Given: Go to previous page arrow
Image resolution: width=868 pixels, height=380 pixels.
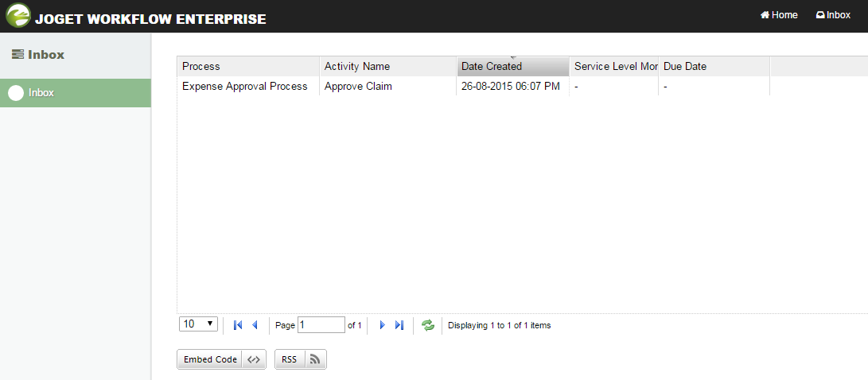Looking at the screenshot, I should [x=255, y=325].
